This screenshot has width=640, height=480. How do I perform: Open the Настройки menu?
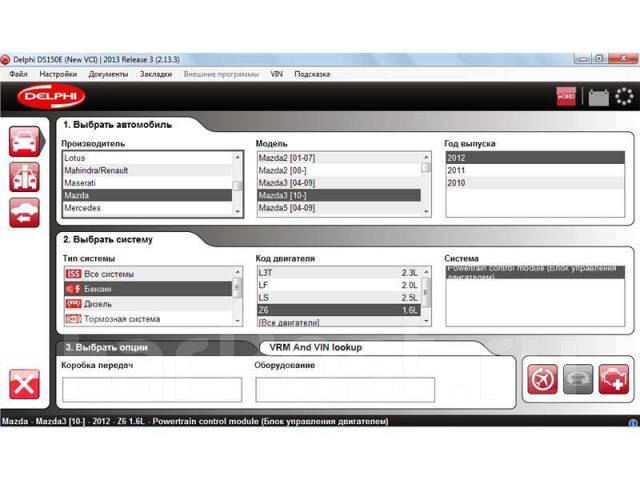point(58,74)
